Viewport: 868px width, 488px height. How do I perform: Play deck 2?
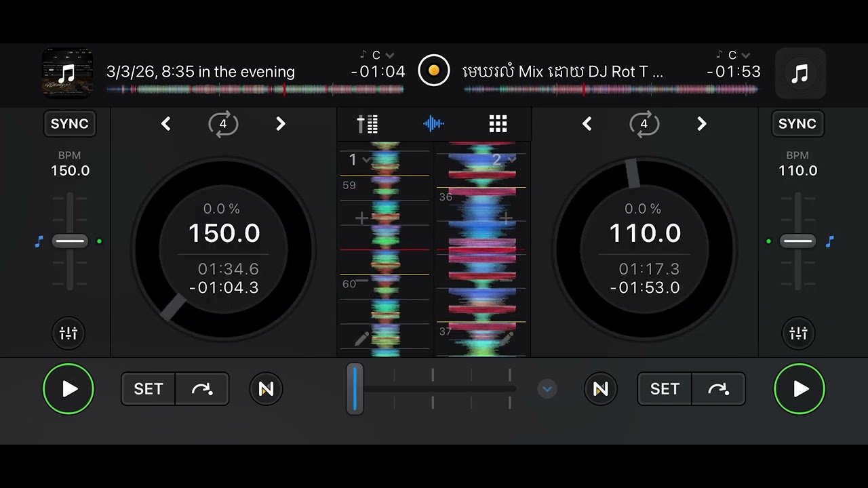tap(800, 389)
